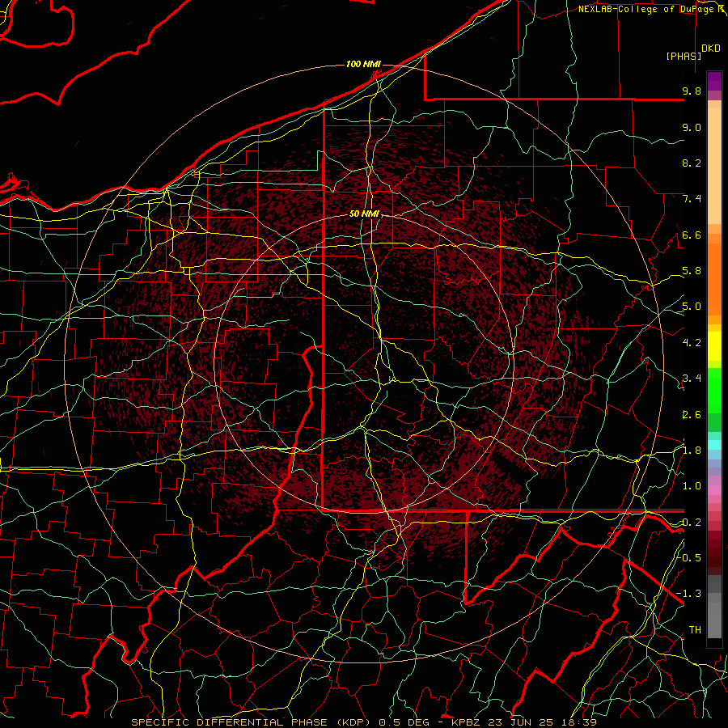
Task: Click the "100 NMI" range ring label
Action: click(363, 64)
